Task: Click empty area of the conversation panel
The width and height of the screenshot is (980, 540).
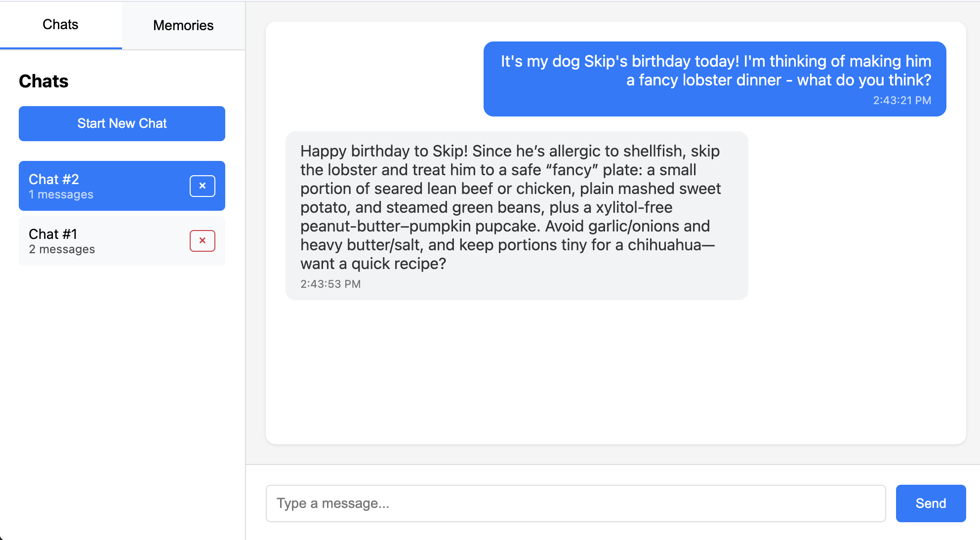Action: 615,375
